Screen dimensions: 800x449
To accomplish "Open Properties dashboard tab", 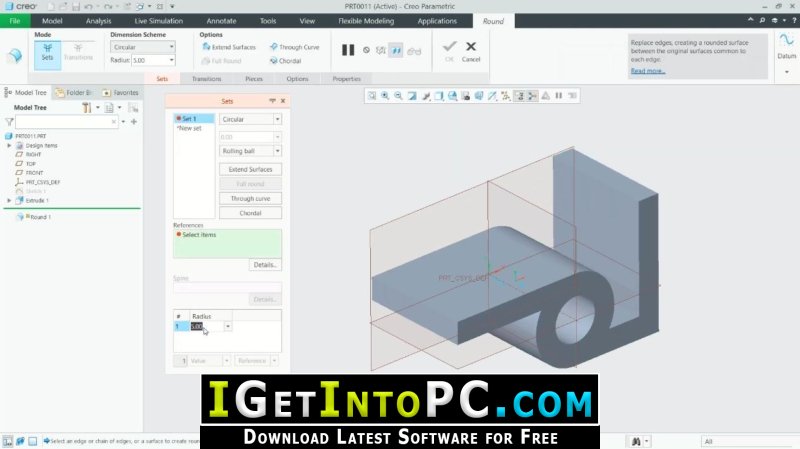I will coord(346,79).
